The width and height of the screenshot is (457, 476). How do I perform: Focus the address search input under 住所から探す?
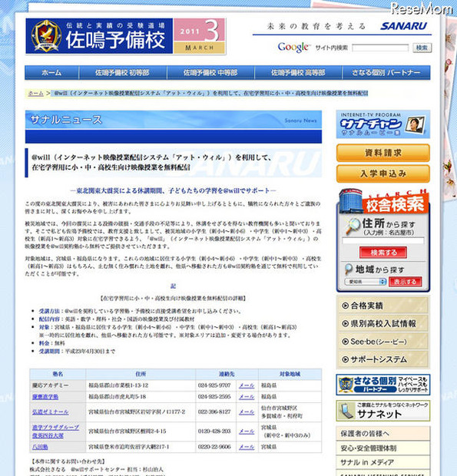pos(383,241)
